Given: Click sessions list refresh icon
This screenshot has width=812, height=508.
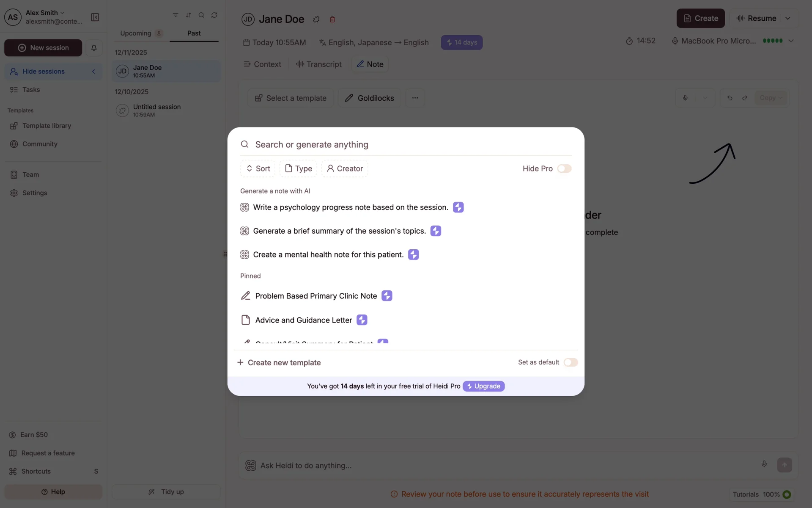Looking at the screenshot, I should coord(214,15).
